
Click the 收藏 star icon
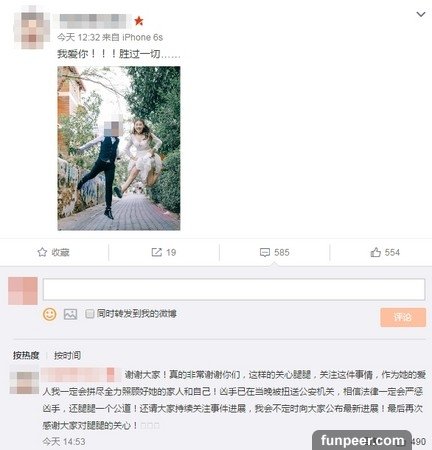(x=42, y=252)
